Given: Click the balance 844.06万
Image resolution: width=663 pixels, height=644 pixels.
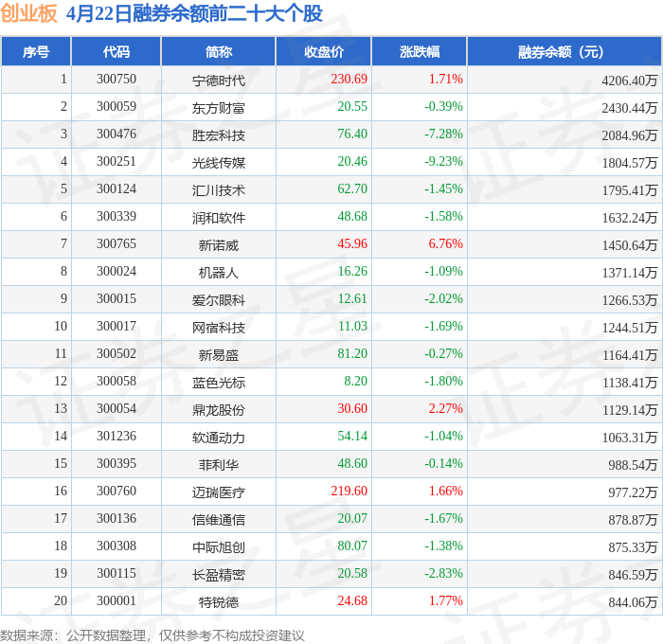Looking at the screenshot, I should pyautogui.click(x=633, y=602).
